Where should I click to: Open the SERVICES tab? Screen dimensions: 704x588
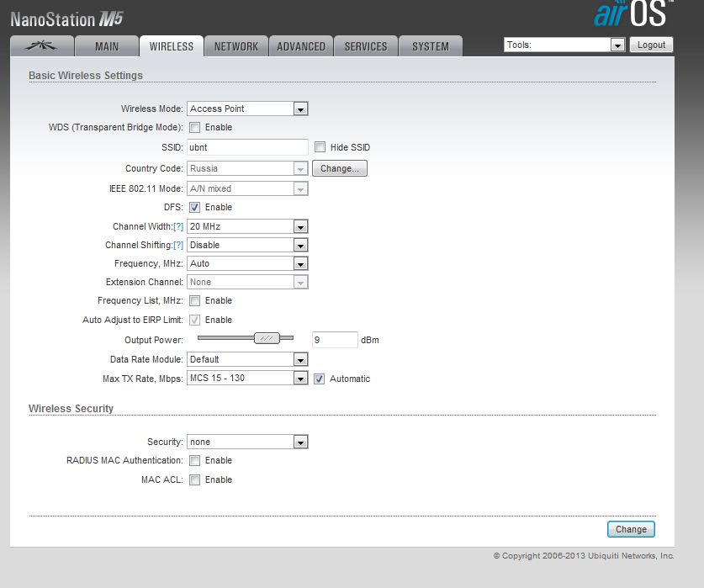pos(366,46)
